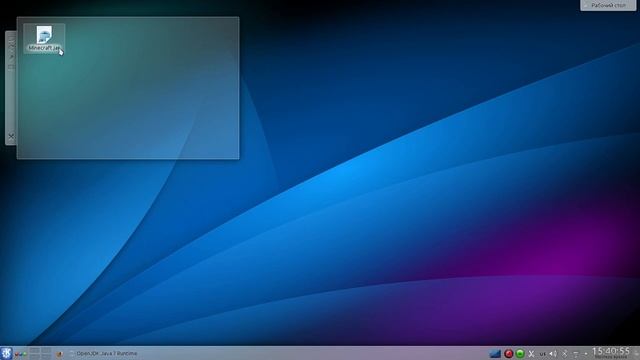Open the virtual desktop pager in the panel

click(x=40, y=353)
